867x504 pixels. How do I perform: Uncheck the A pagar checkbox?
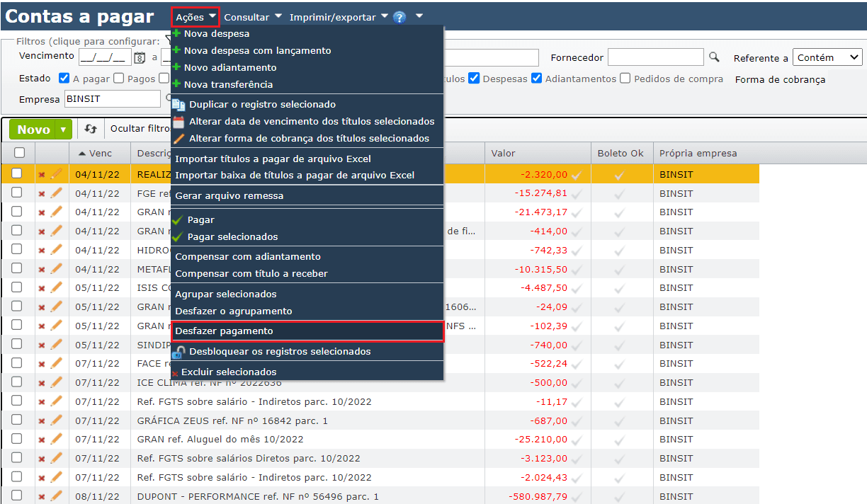click(x=64, y=79)
